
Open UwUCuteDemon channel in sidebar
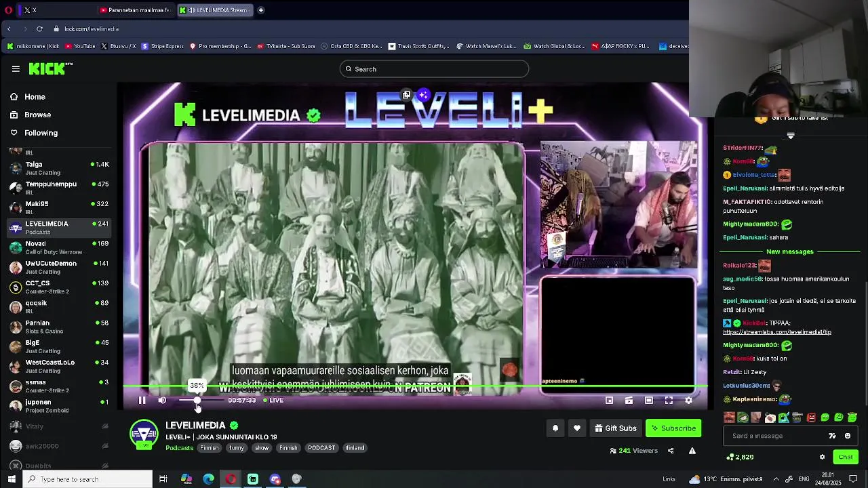point(59,267)
